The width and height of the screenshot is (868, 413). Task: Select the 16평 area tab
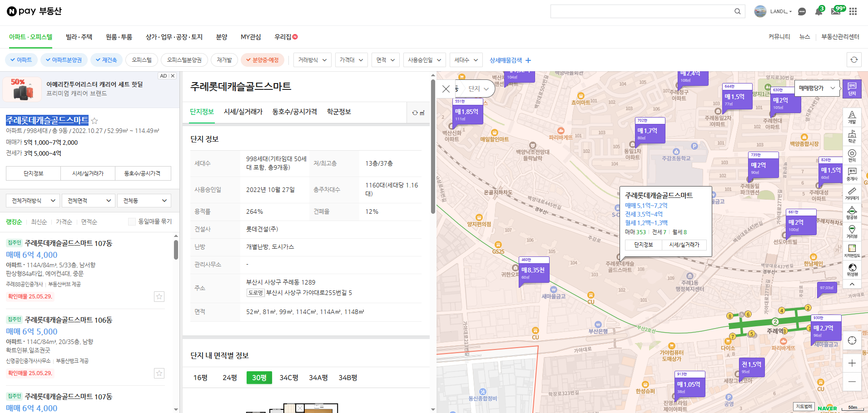pos(200,378)
